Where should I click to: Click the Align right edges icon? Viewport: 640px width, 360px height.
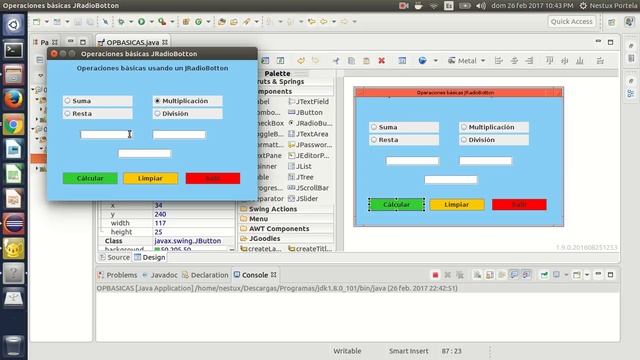pyautogui.click(x=529, y=61)
